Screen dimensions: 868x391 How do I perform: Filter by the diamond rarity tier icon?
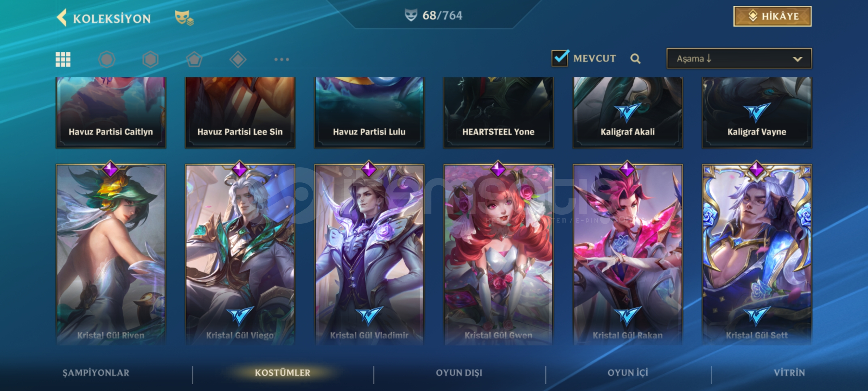[x=238, y=59]
